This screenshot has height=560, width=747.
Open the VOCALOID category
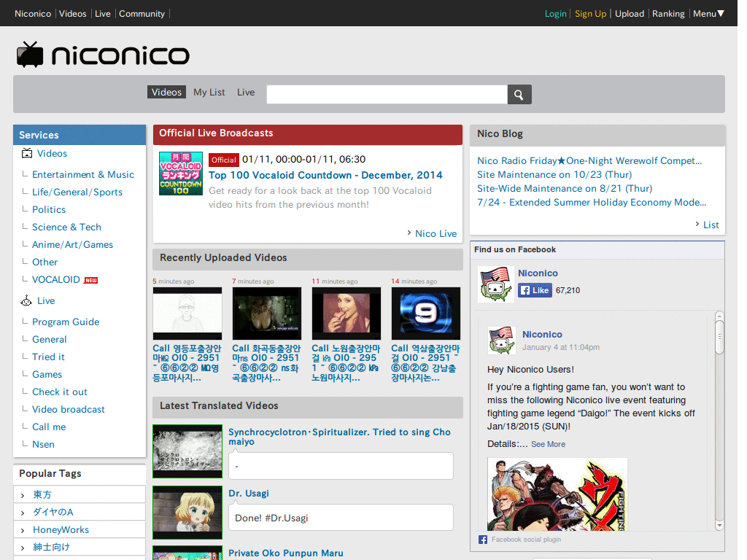point(55,279)
